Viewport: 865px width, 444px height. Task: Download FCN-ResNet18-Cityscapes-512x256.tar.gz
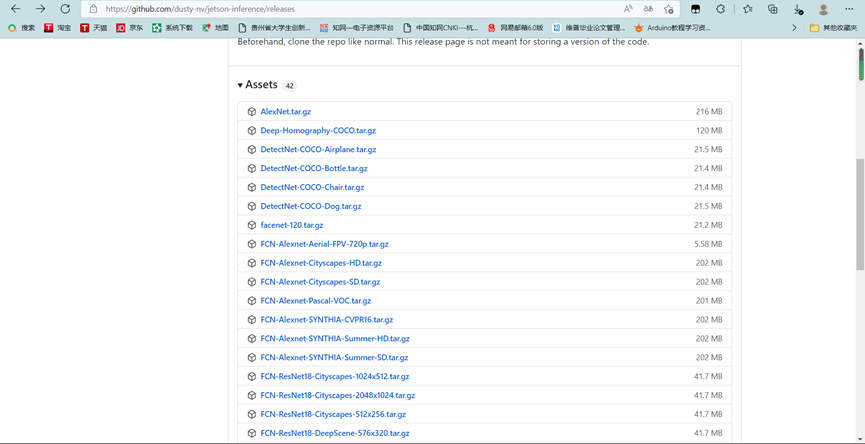click(x=333, y=414)
